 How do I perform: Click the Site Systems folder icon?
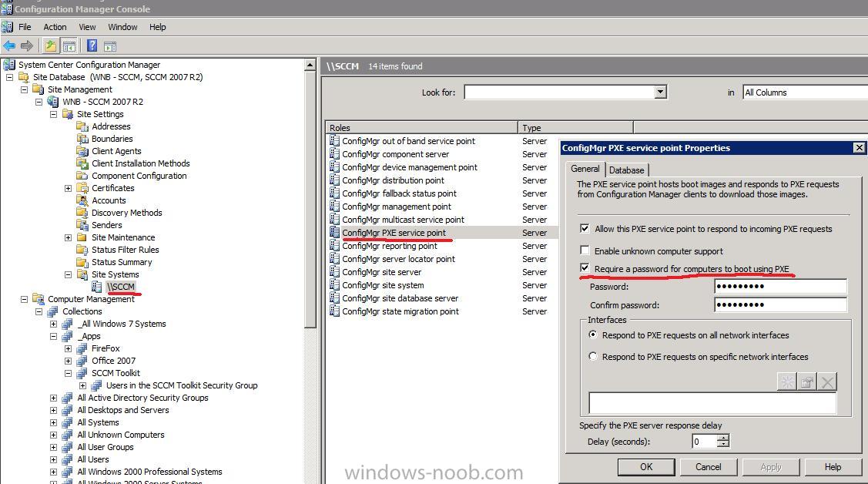click(82, 274)
